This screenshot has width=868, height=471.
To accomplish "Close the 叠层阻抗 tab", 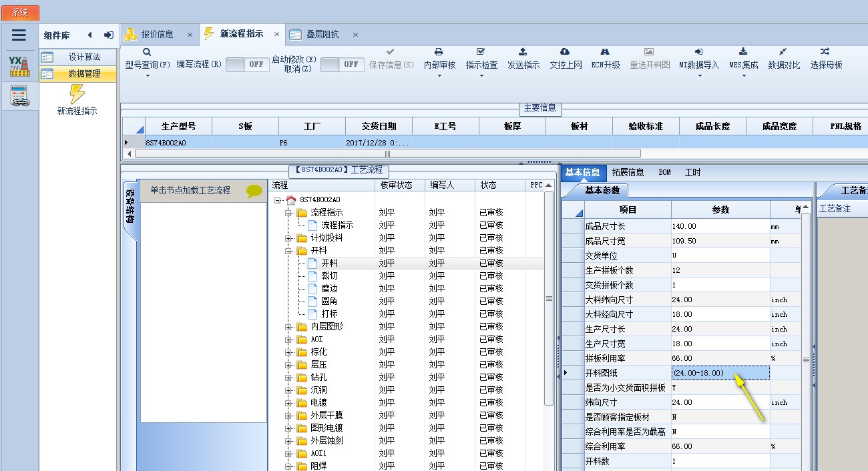I will click(x=355, y=35).
